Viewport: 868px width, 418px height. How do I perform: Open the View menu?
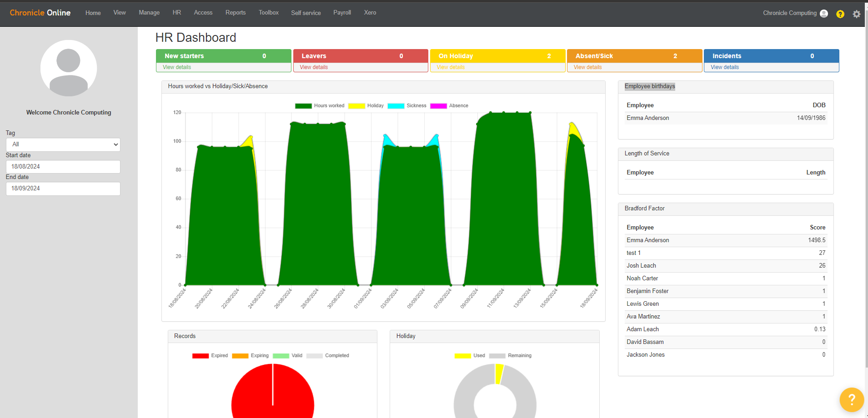(120, 13)
